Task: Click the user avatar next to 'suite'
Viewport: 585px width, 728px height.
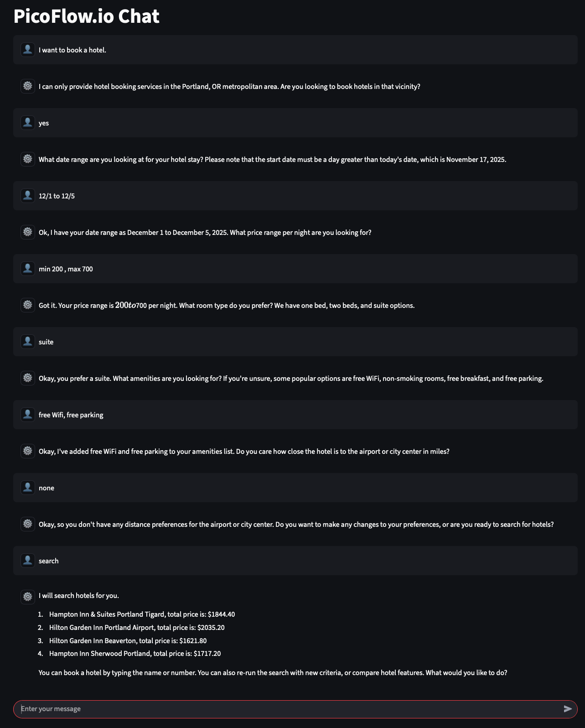Action: coord(28,342)
